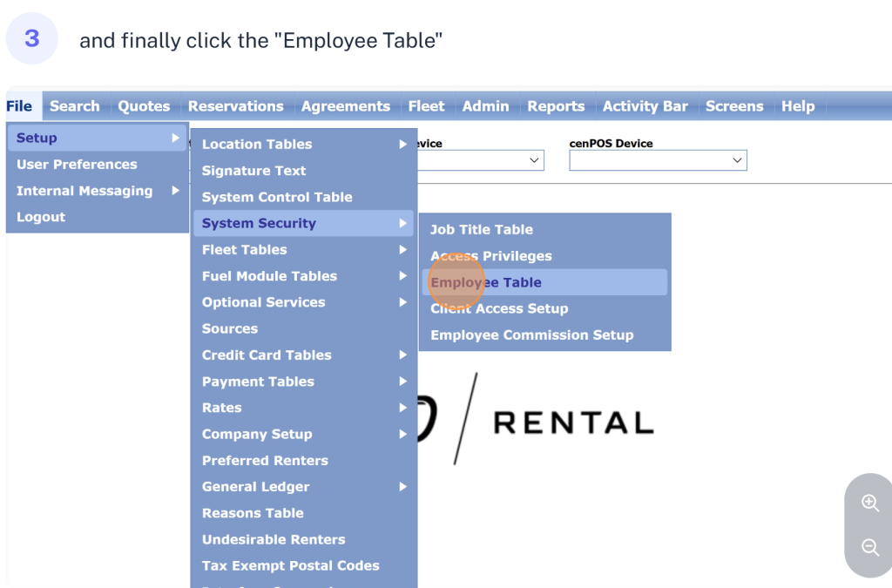Image resolution: width=892 pixels, height=588 pixels.
Task: Select Employee Commission Setup
Action: (531, 335)
